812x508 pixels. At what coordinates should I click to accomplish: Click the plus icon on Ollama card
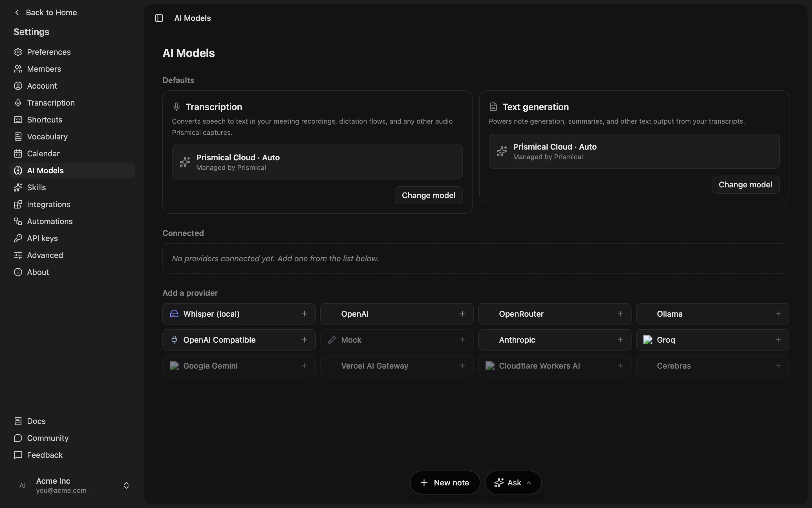(x=778, y=314)
